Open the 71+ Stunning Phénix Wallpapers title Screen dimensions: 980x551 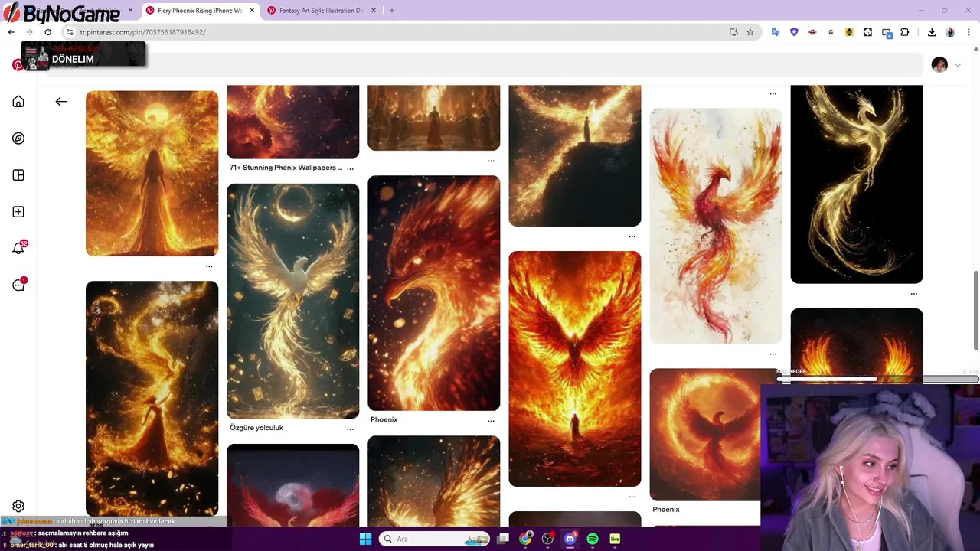(286, 168)
